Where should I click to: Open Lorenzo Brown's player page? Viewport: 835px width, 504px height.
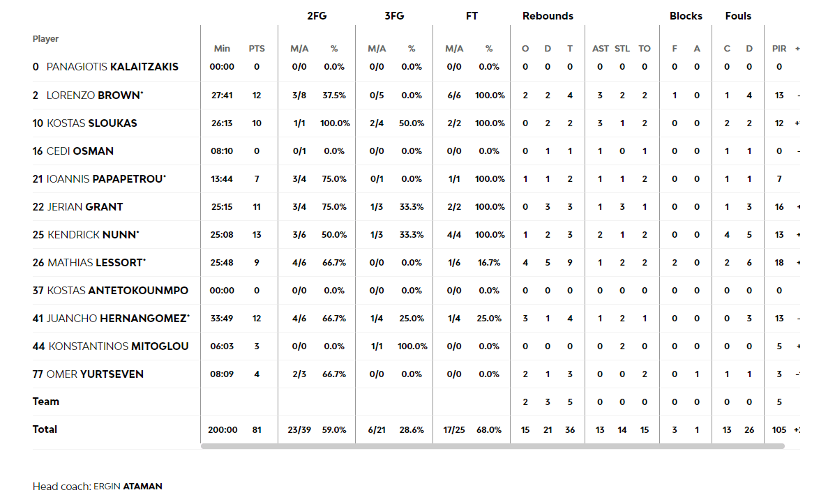[x=94, y=96]
